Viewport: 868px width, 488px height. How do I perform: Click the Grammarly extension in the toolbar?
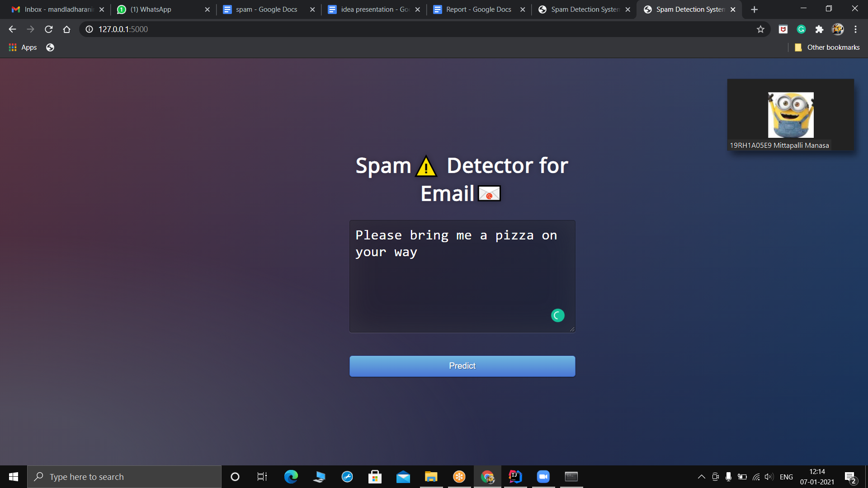pos(801,29)
